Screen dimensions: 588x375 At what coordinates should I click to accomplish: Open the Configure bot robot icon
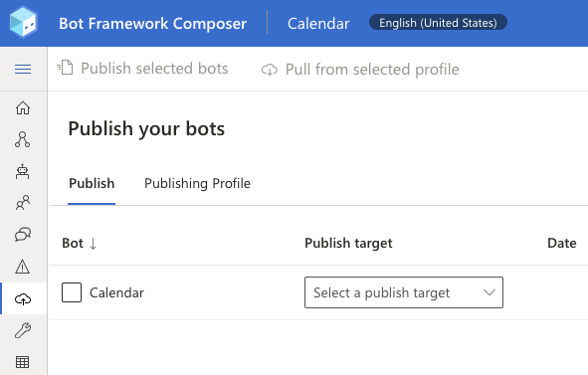(x=23, y=171)
